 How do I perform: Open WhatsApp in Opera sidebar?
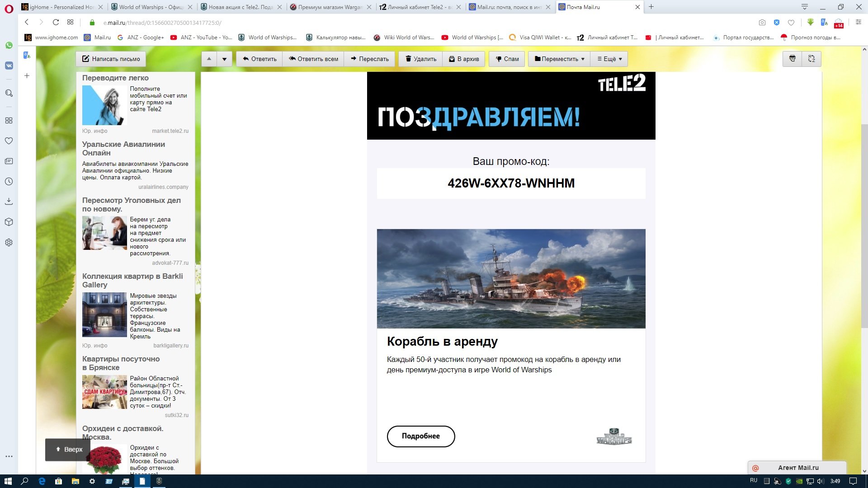[x=9, y=45]
